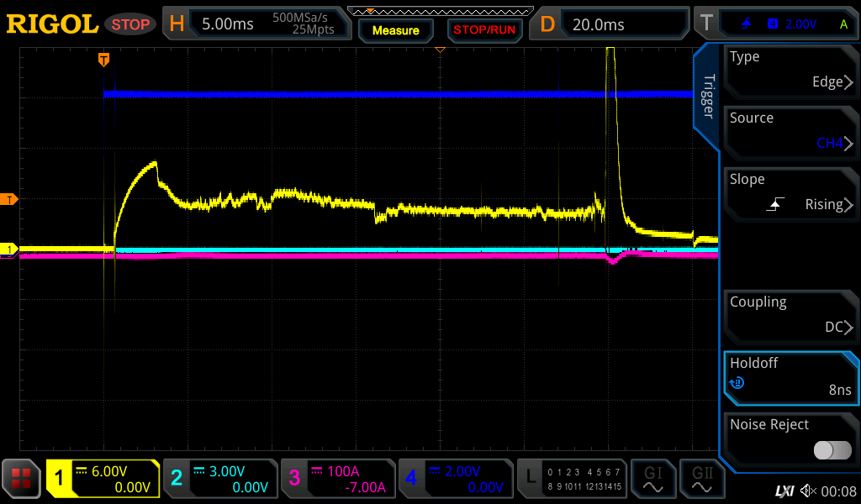Select the Holdoff 8ns value field

click(790, 376)
